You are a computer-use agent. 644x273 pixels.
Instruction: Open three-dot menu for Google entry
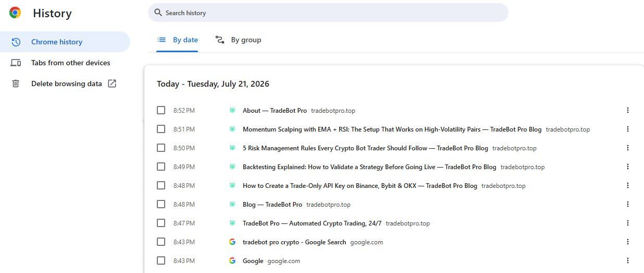click(x=628, y=260)
